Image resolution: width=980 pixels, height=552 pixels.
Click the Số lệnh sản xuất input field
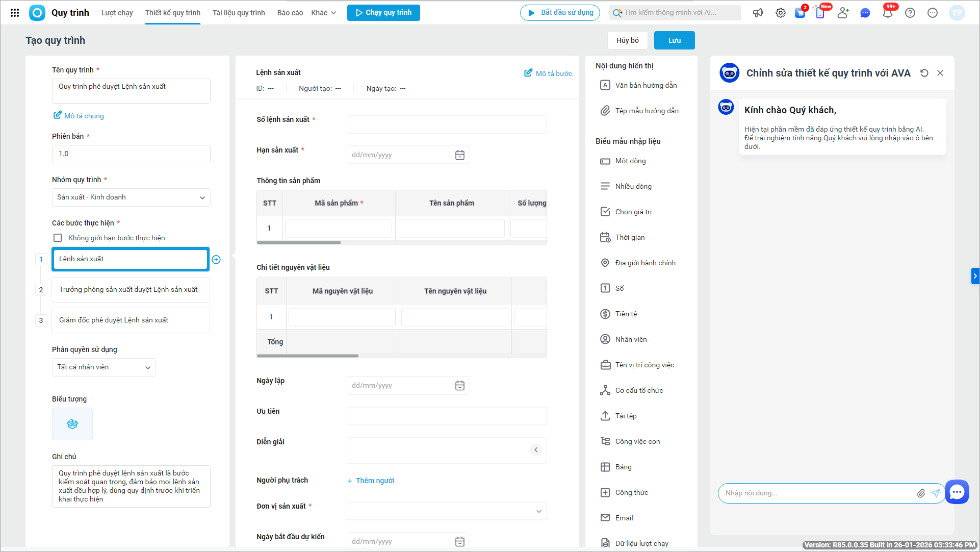(446, 124)
